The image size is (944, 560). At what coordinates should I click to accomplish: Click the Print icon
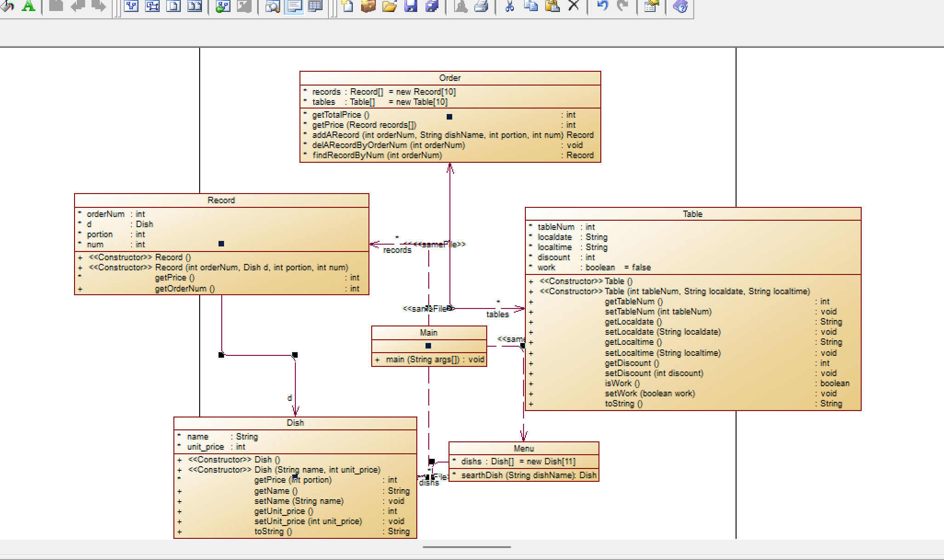(481, 6)
